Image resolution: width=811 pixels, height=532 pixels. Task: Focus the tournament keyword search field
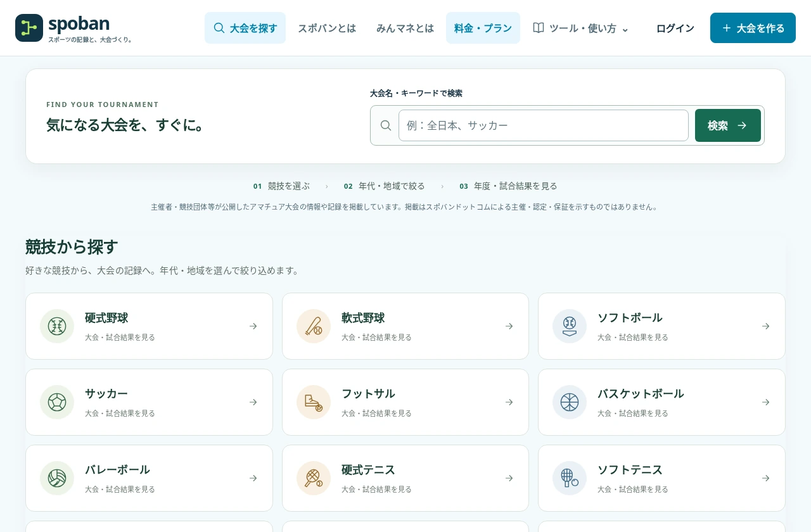544,125
